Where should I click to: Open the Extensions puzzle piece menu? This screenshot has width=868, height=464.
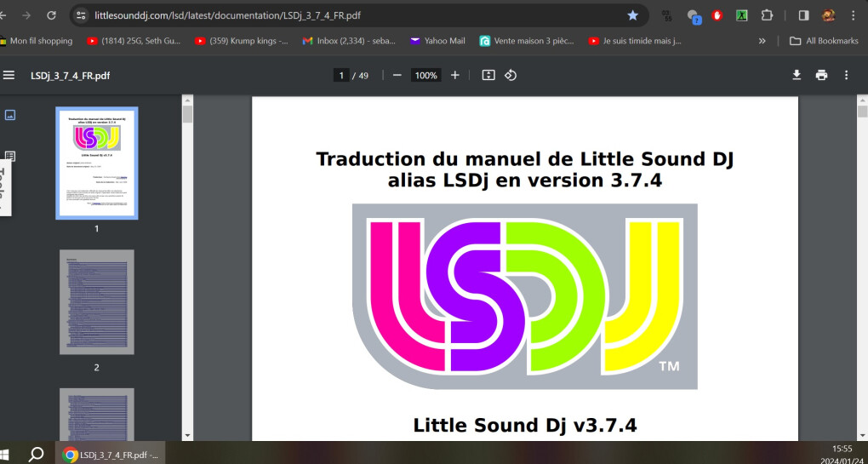click(767, 15)
